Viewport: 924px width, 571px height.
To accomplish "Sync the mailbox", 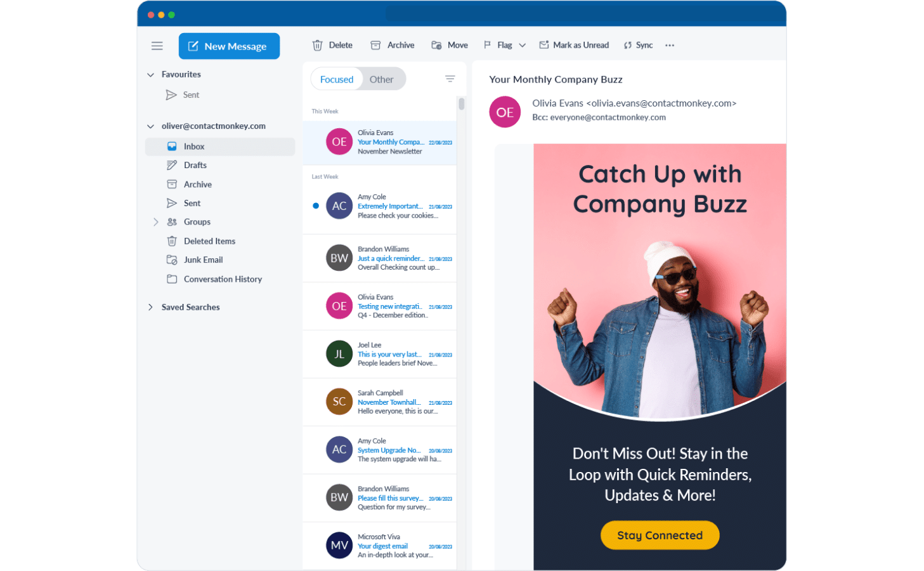I will (x=637, y=45).
